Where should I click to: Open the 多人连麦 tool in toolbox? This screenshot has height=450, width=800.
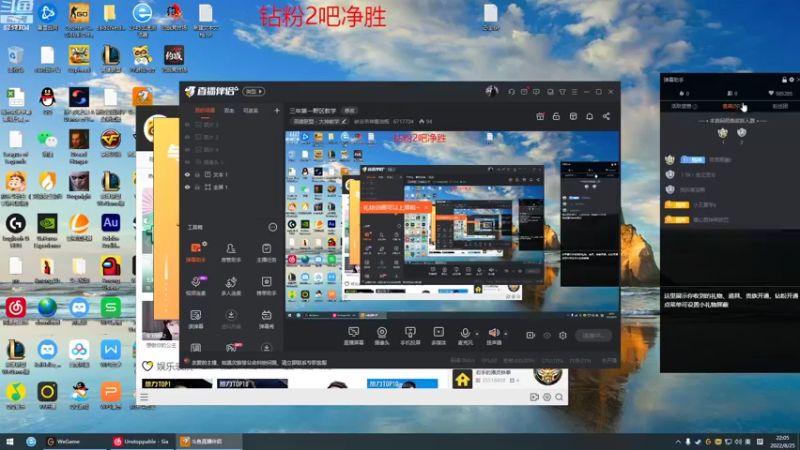[231, 286]
